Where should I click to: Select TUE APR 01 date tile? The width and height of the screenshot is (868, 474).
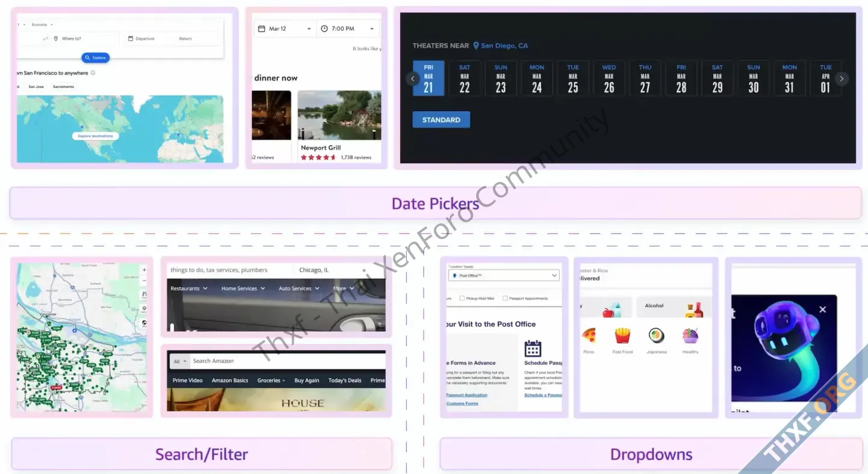[825, 78]
